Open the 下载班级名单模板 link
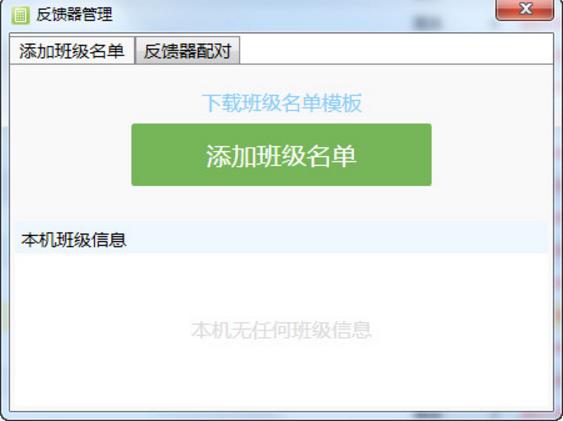Viewport: 563px width, 421px height. coord(282,103)
